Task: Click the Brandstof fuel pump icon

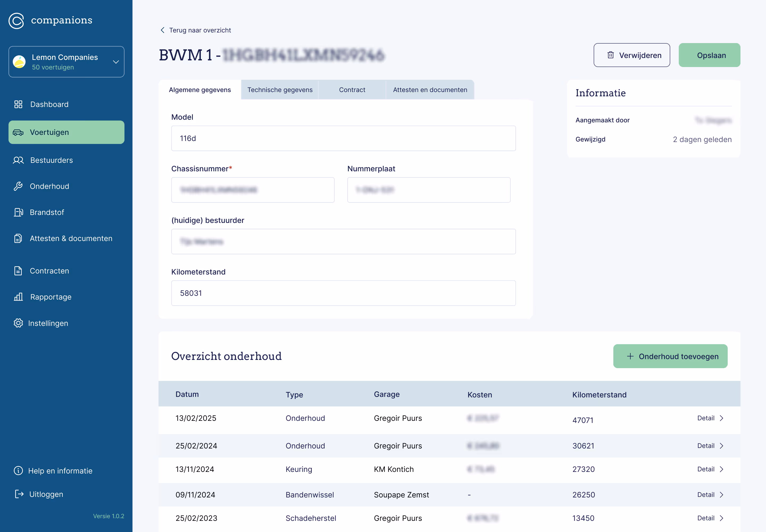Action: pyautogui.click(x=18, y=212)
